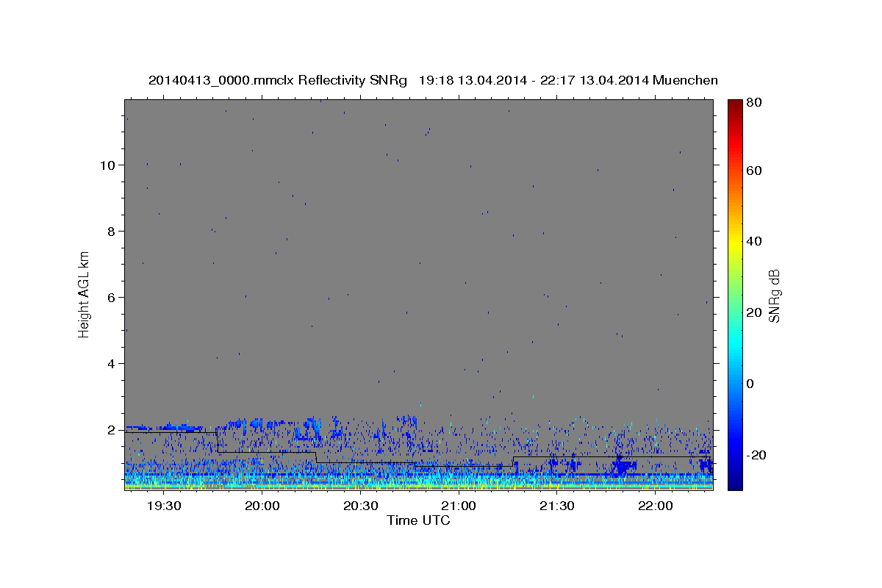Click the dark blue bottom of the colorbar
Image resolution: width=882 pixels, height=588 pixels.
pyautogui.click(x=734, y=484)
